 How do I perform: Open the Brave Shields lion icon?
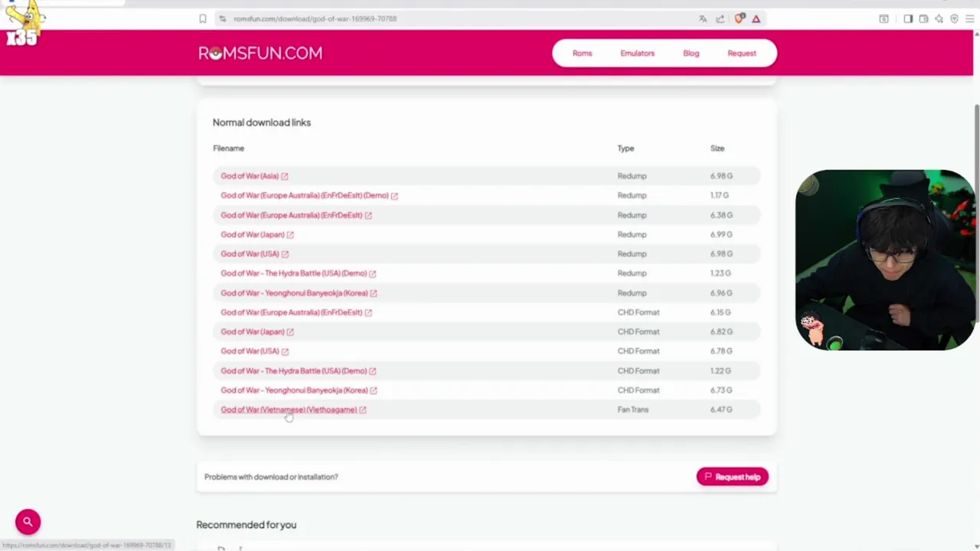tap(739, 18)
